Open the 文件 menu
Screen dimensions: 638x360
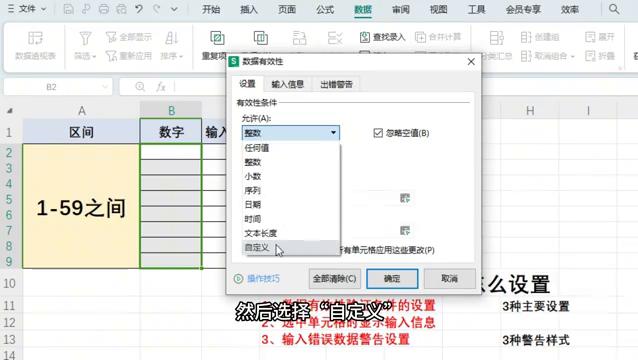click(27, 9)
